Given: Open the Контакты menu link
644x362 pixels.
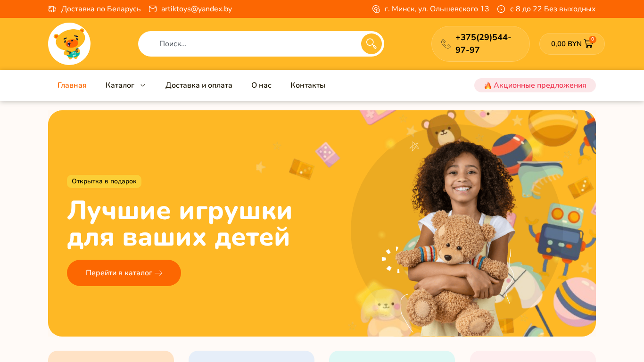Looking at the screenshot, I should pyautogui.click(x=308, y=85).
